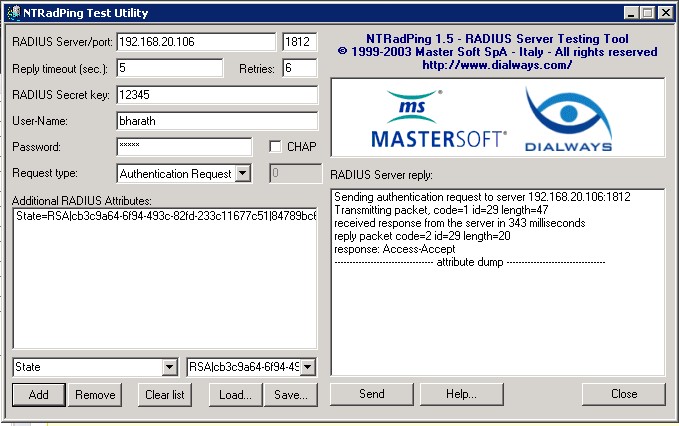Screen dimensions: 679x426
Task: Enable the CHAP checkbox
Action: point(275,147)
